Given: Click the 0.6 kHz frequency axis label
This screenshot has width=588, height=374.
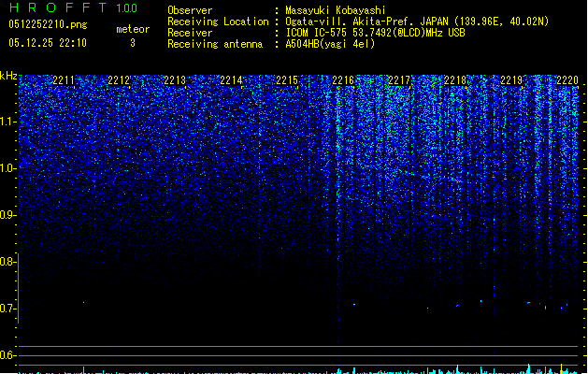Looking at the screenshot, I should pyautogui.click(x=7, y=355).
